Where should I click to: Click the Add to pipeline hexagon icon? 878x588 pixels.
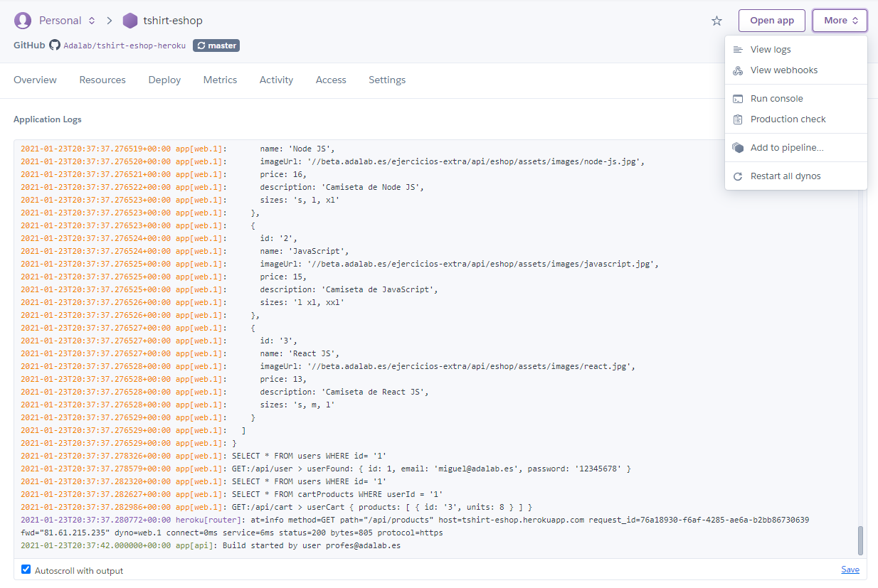pyautogui.click(x=738, y=148)
